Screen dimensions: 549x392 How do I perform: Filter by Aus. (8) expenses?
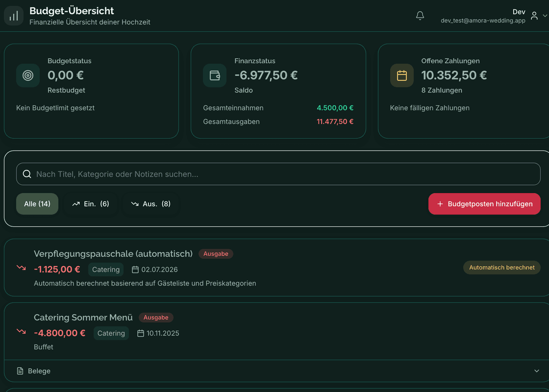tap(150, 204)
